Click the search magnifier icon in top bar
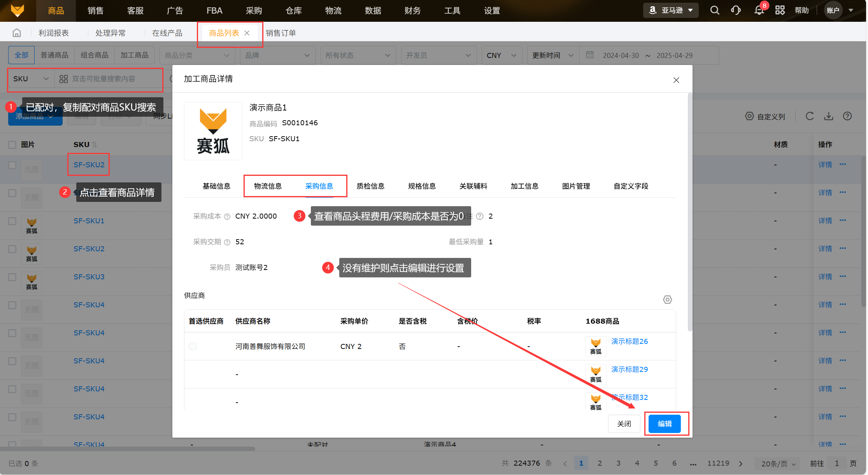The image size is (868, 475). 714,11
